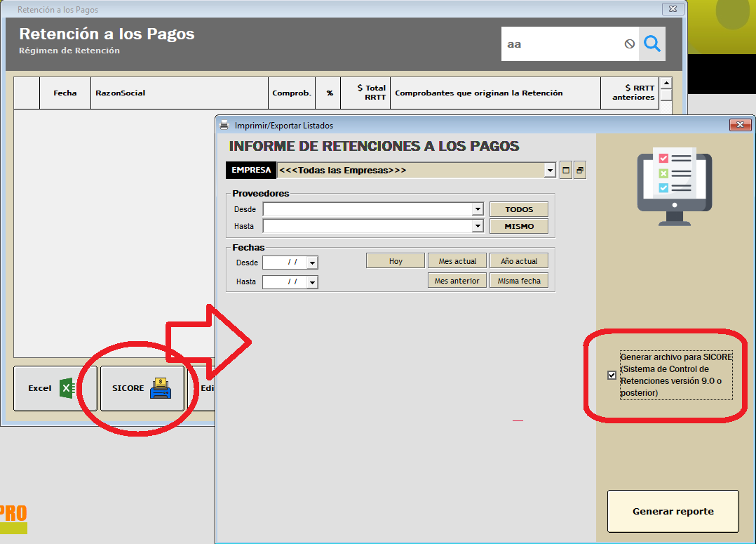Clear the search text with the cancel icon
The height and width of the screenshot is (544, 756).
click(629, 44)
